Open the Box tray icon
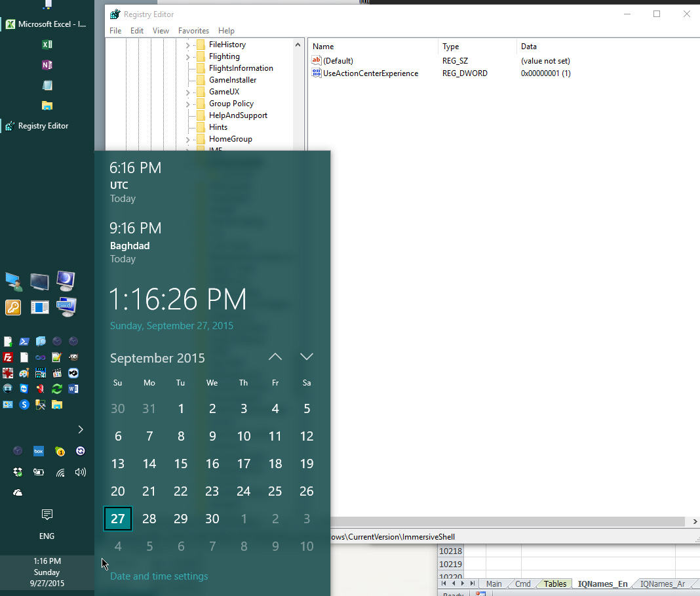 pyautogui.click(x=39, y=451)
